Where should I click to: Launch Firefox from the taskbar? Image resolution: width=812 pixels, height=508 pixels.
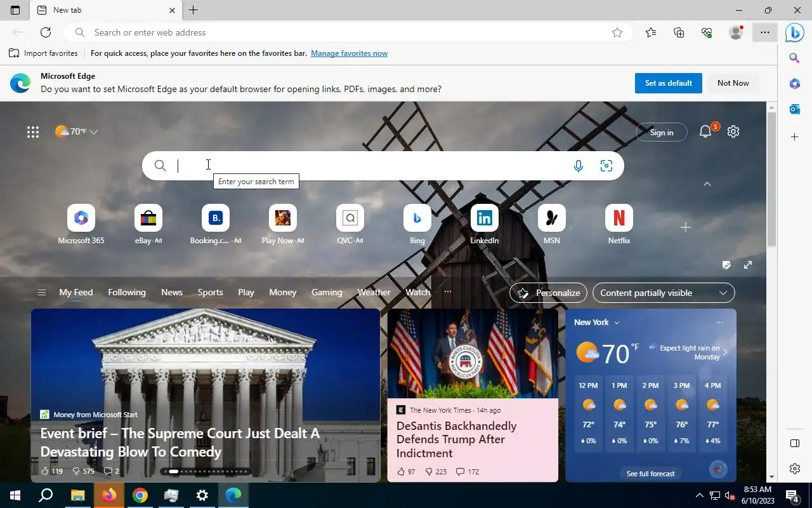click(109, 495)
